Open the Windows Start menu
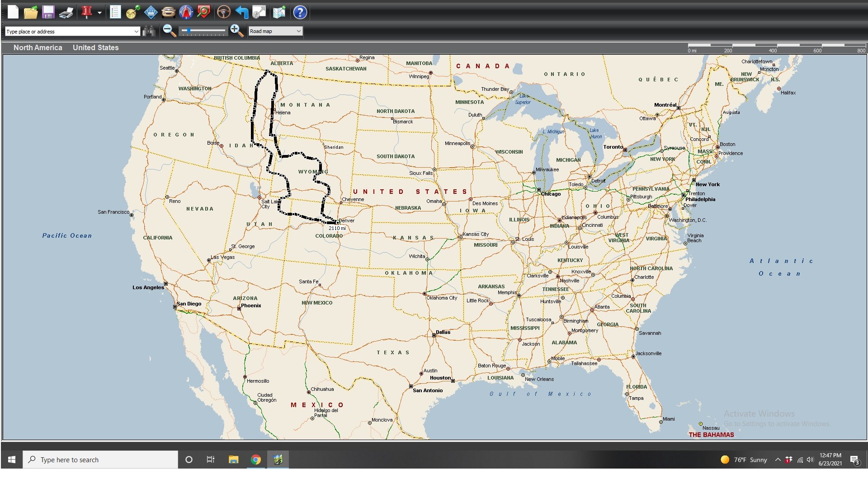 click(12, 460)
